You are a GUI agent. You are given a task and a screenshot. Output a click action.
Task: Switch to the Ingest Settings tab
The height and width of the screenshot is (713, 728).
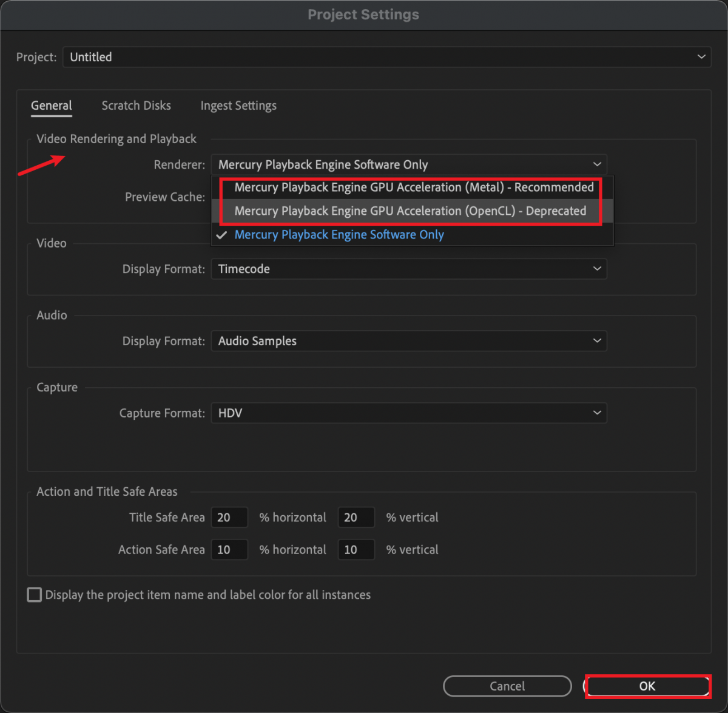click(x=238, y=106)
